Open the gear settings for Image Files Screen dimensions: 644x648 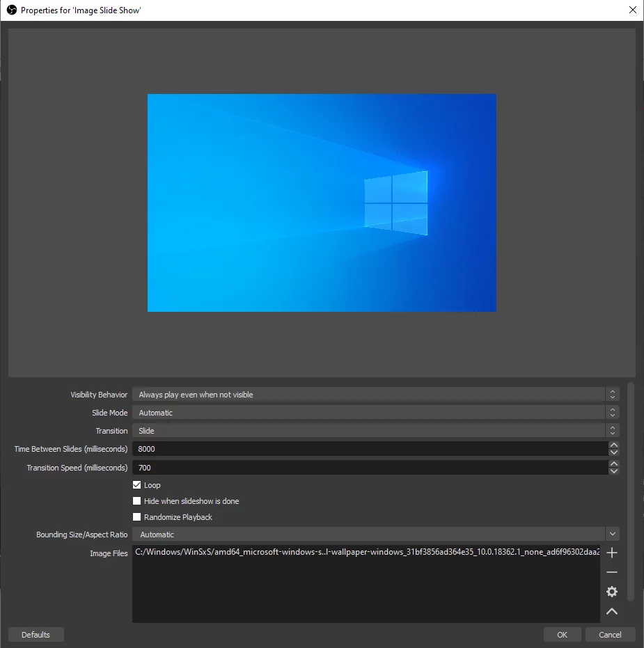click(612, 592)
